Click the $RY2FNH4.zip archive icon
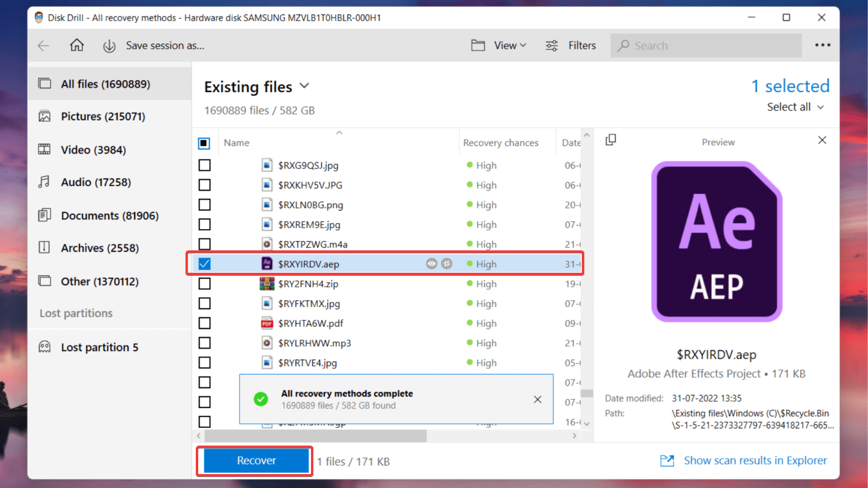This screenshot has width=868, height=488. point(267,283)
